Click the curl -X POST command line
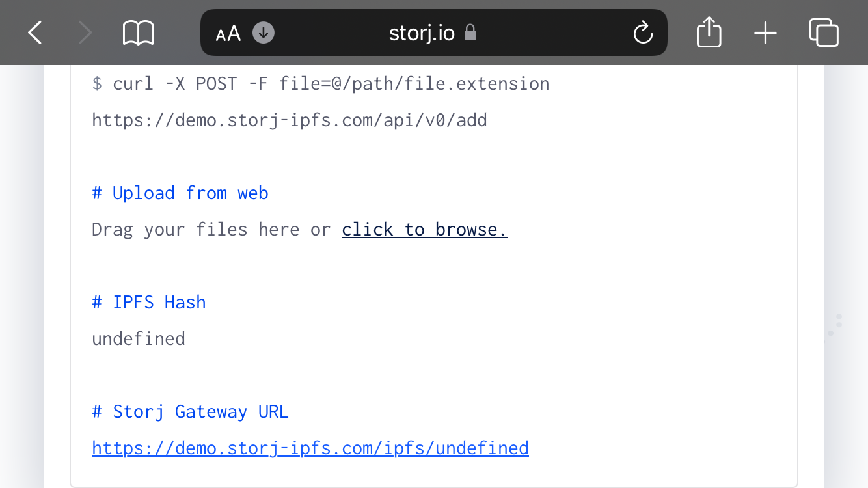868x488 pixels. [x=321, y=84]
